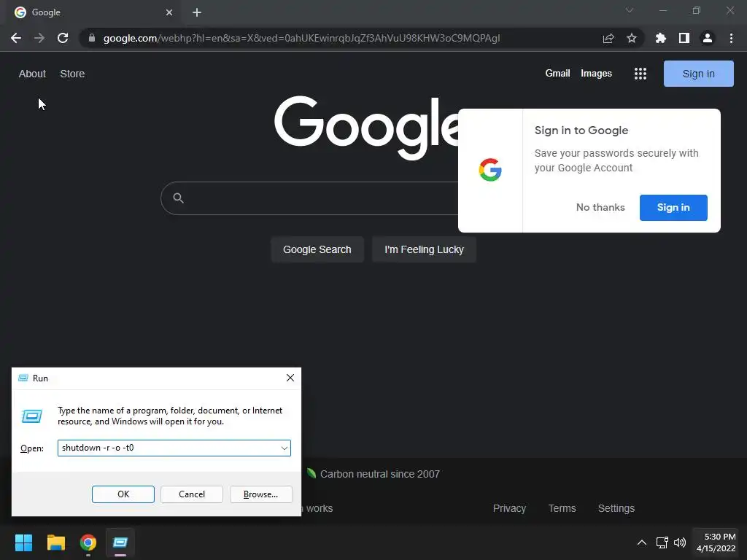Close the Run dialog
Viewport: 747px width, 560px height.
click(290, 378)
